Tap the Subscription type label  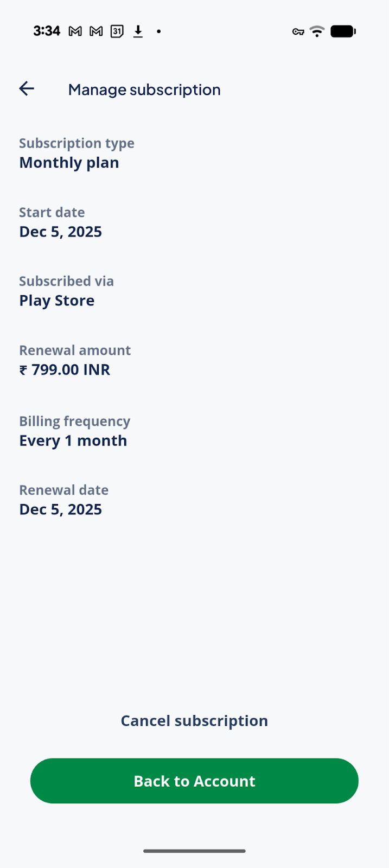(76, 143)
